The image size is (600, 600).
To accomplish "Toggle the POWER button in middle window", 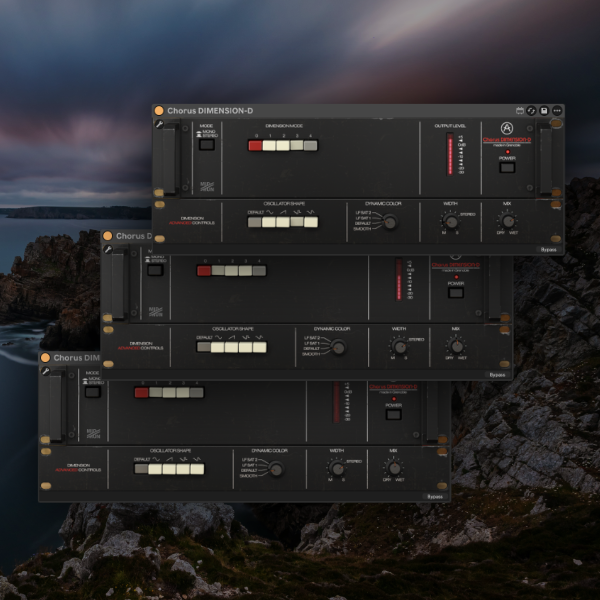I will (456, 293).
